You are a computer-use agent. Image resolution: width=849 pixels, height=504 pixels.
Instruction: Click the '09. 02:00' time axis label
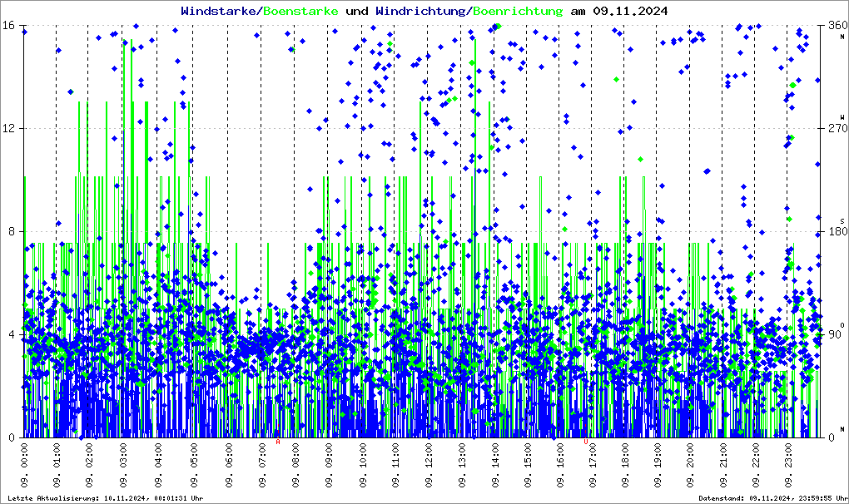click(x=89, y=466)
